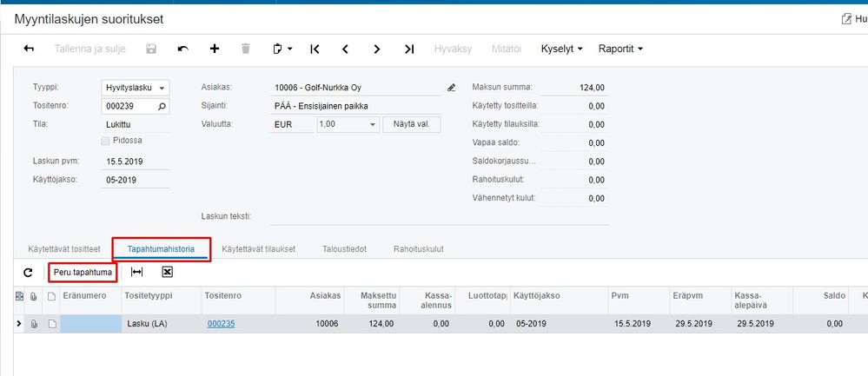Go to previous record arrow
Screen dimensions: 868x376
[x=346, y=49]
